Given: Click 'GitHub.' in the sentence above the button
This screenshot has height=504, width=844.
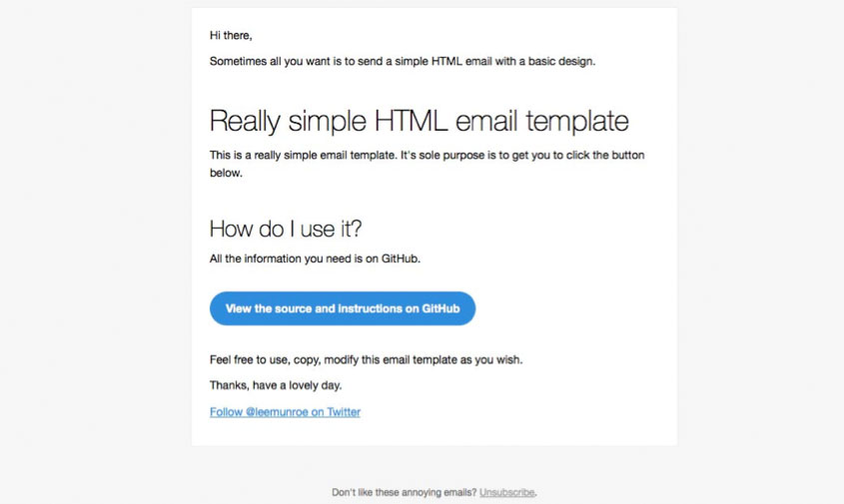Looking at the screenshot, I should 401,258.
